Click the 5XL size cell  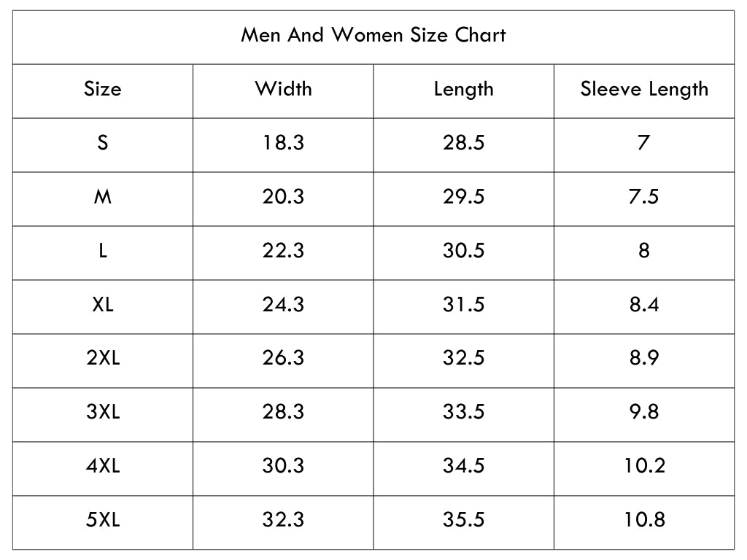pos(102,519)
